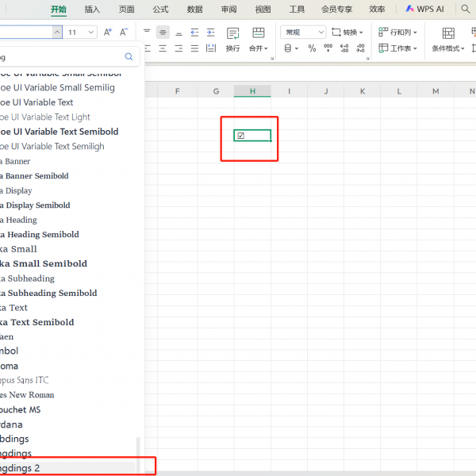Open the font size dropdown
476x476 pixels.
coord(91,33)
